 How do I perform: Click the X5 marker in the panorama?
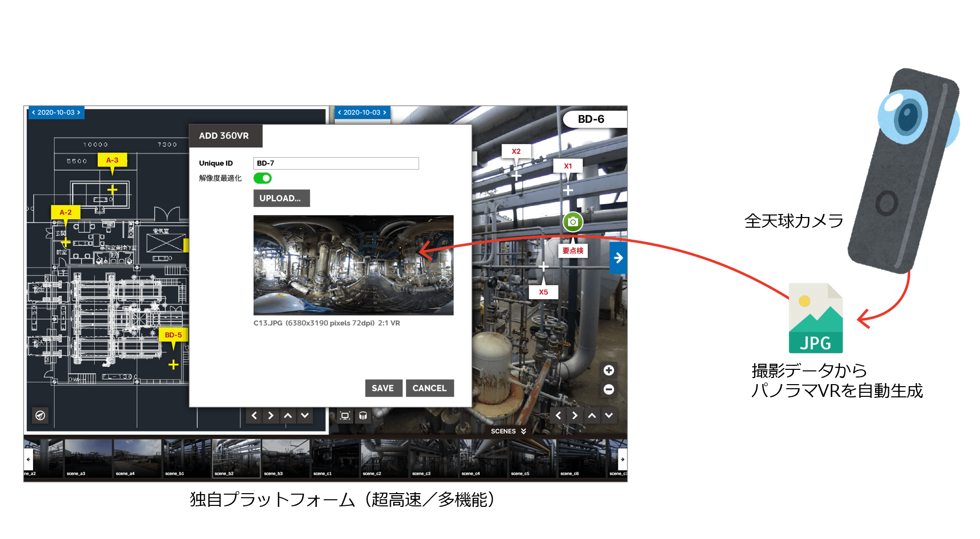tap(543, 291)
